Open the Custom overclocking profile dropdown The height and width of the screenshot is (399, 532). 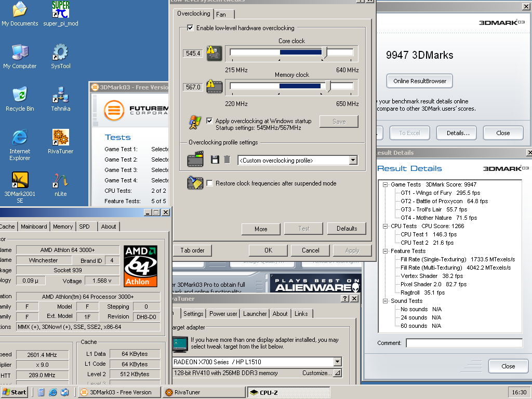click(x=353, y=160)
